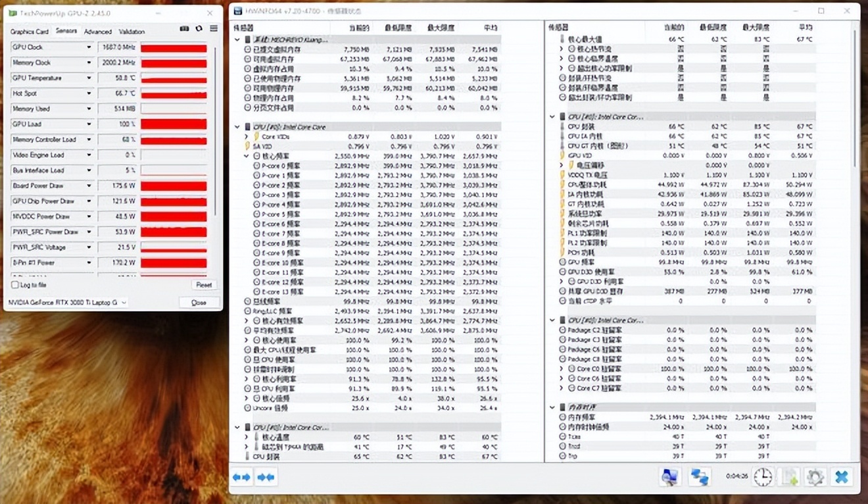The width and height of the screenshot is (868, 504).
Task: Reset the elapsed time with the clock icon
Action: click(763, 477)
